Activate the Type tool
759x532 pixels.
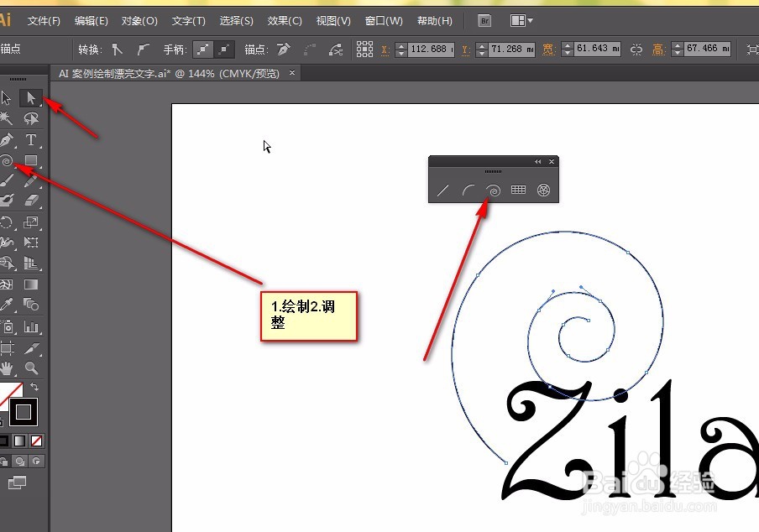pyautogui.click(x=30, y=139)
